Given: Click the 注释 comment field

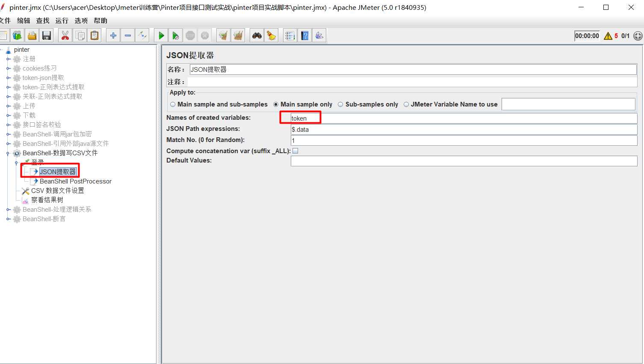Looking at the screenshot, I should [412, 81].
